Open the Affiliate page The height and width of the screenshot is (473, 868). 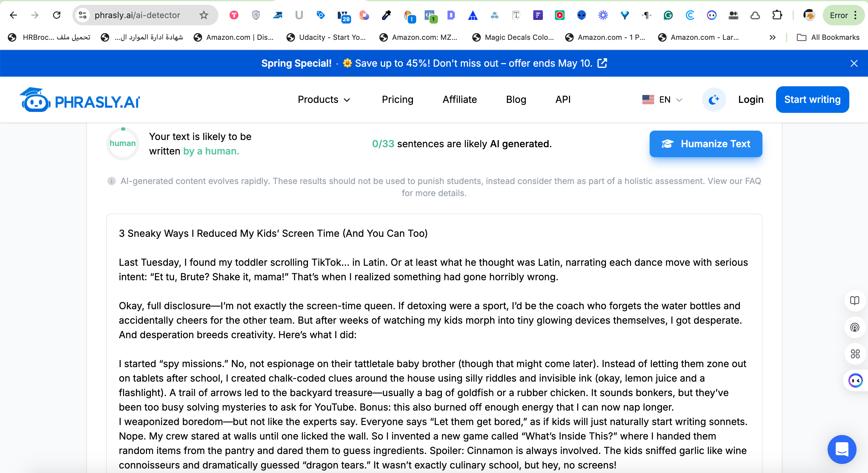[460, 100]
